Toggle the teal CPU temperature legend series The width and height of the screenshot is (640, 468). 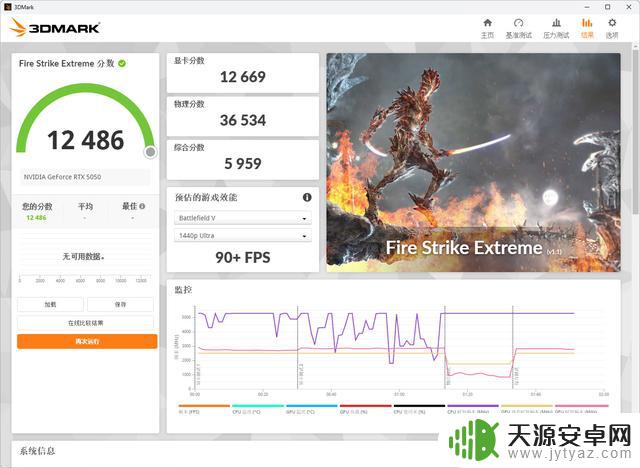click(258, 409)
